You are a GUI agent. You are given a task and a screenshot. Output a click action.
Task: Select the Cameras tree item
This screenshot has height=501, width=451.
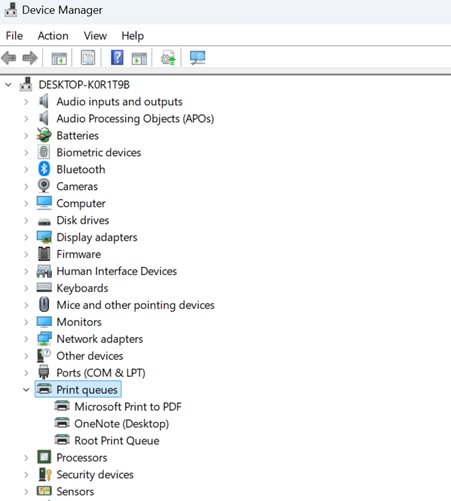tap(77, 186)
